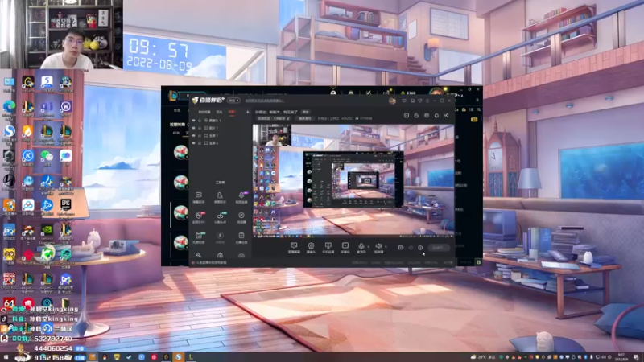Click the lock-shaped icon near bell
This screenshot has width=644, height=362.
(416, 115)
